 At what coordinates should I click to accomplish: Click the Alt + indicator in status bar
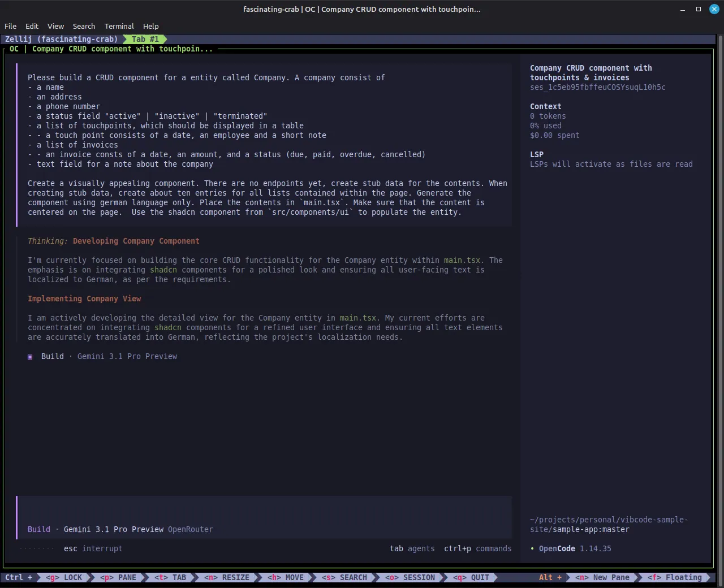coord(550,577)
